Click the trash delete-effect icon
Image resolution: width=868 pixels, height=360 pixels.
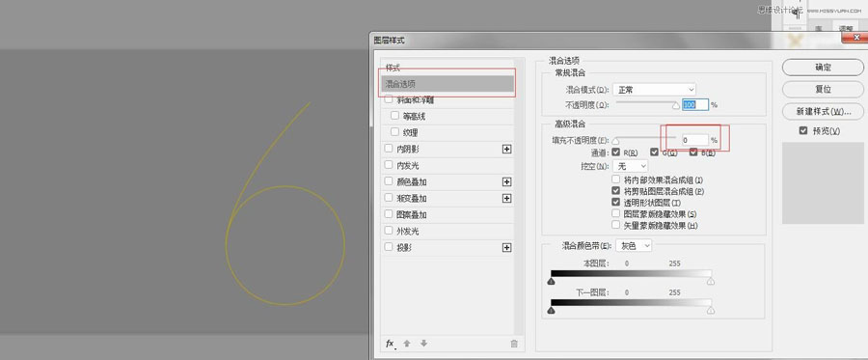coord(514,344)
